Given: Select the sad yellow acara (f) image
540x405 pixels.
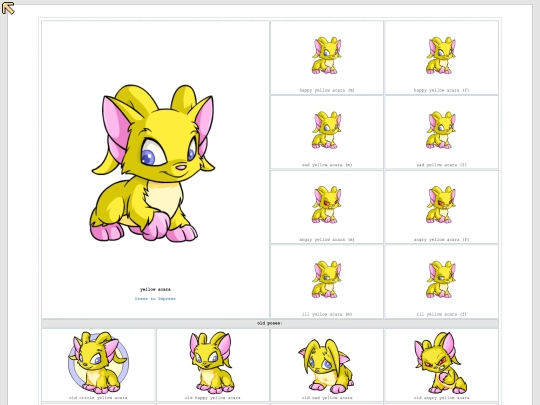Looking at the screenshot, I should pos(441,130).
